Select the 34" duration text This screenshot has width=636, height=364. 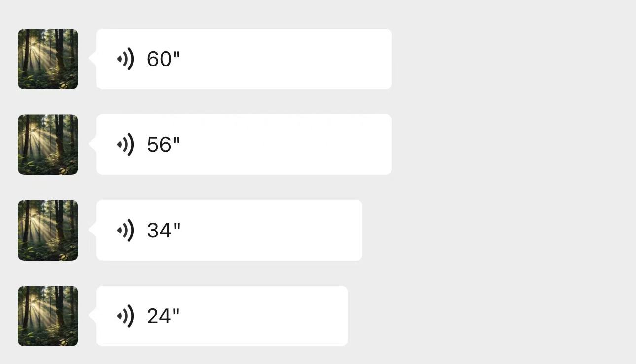[164, 231]
